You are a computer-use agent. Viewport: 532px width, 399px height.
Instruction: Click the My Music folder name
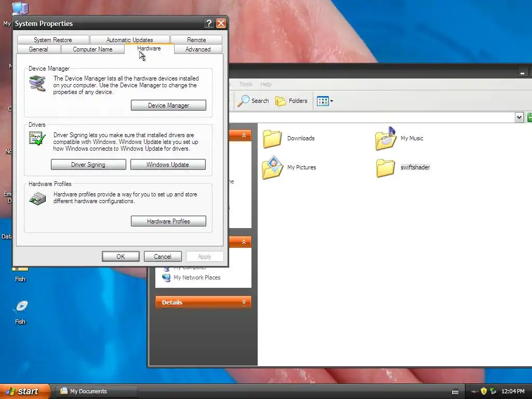point(412,138)
